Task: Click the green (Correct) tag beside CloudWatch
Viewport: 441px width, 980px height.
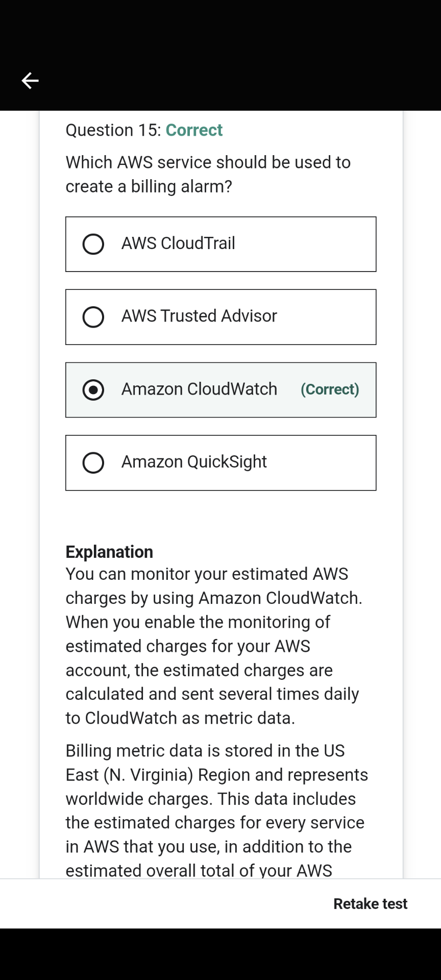Action: coord(330,389)
